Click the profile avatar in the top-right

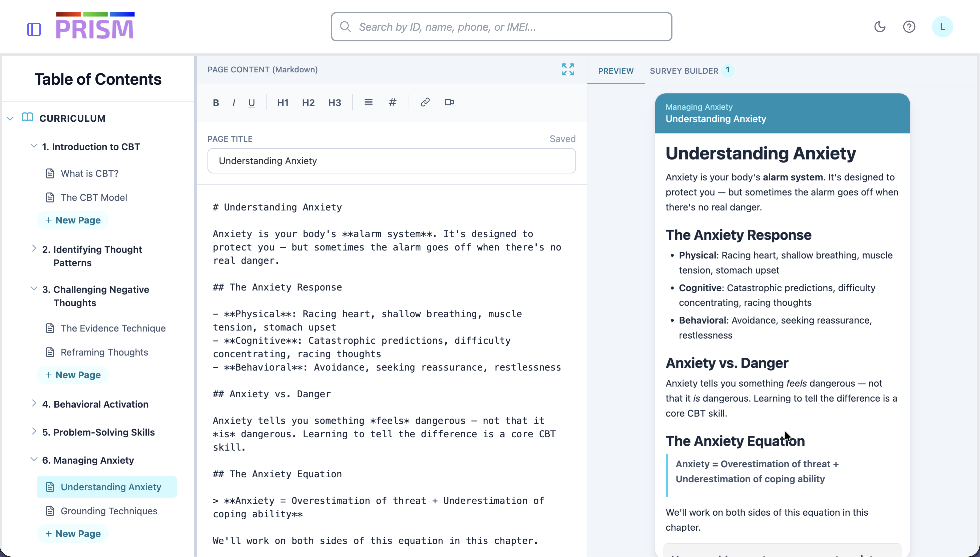(943, 26)
